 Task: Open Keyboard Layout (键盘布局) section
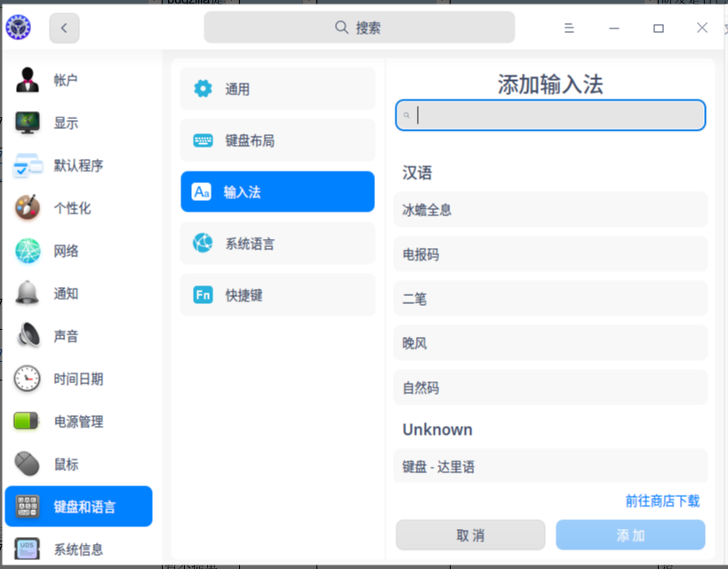277,140
